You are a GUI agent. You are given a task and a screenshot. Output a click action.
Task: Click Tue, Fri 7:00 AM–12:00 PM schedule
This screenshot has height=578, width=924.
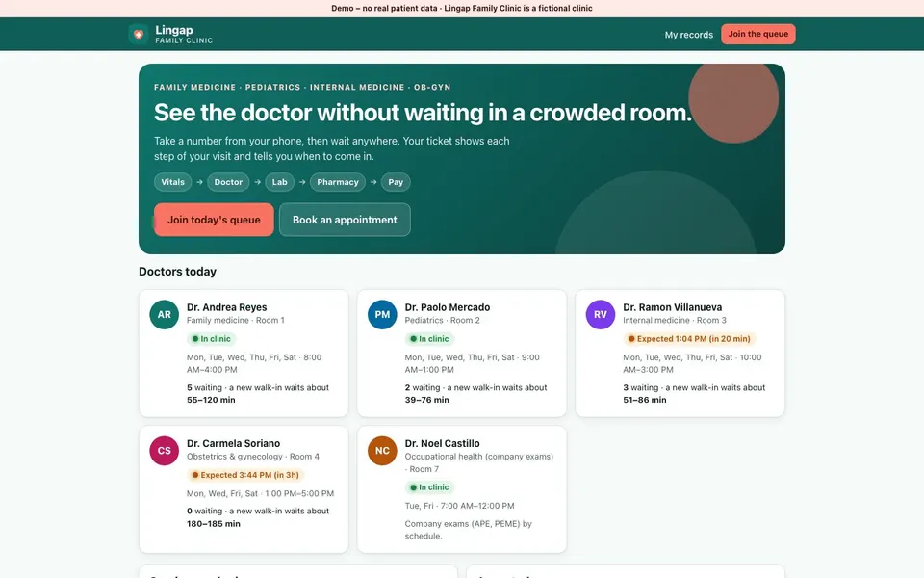[460, 506]
